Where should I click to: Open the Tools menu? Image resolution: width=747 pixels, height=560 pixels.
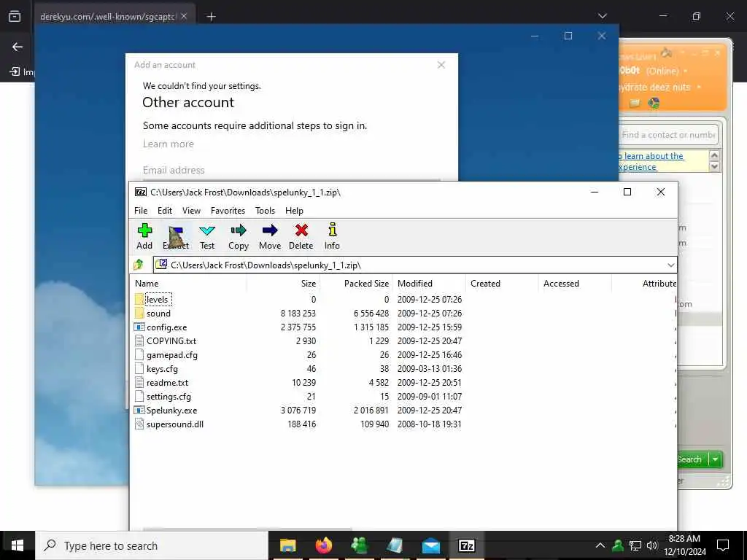click(x=265, y=211)
